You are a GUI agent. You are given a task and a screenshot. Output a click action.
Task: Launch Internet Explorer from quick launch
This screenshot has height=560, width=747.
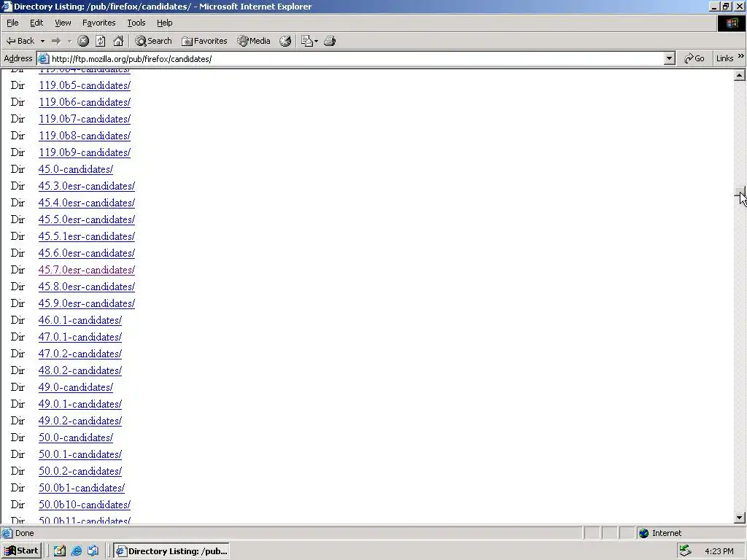(x=76, y=551)
